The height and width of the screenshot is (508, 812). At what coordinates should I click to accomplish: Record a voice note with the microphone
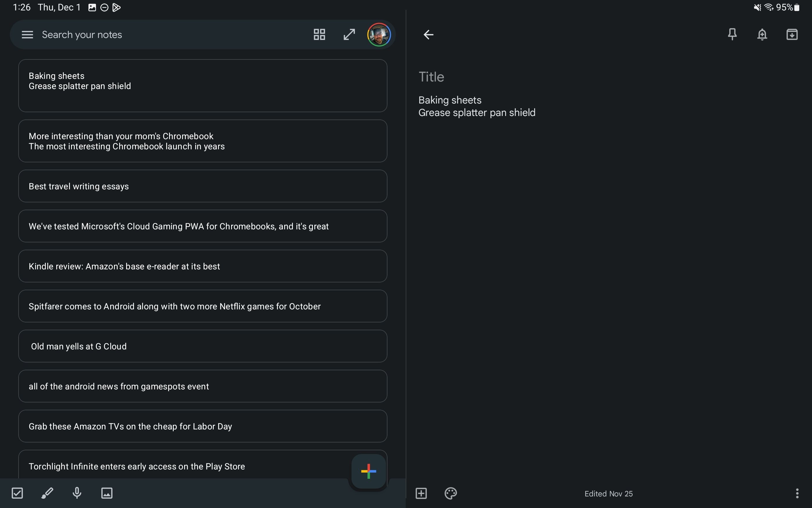click(x=77, y=493)
